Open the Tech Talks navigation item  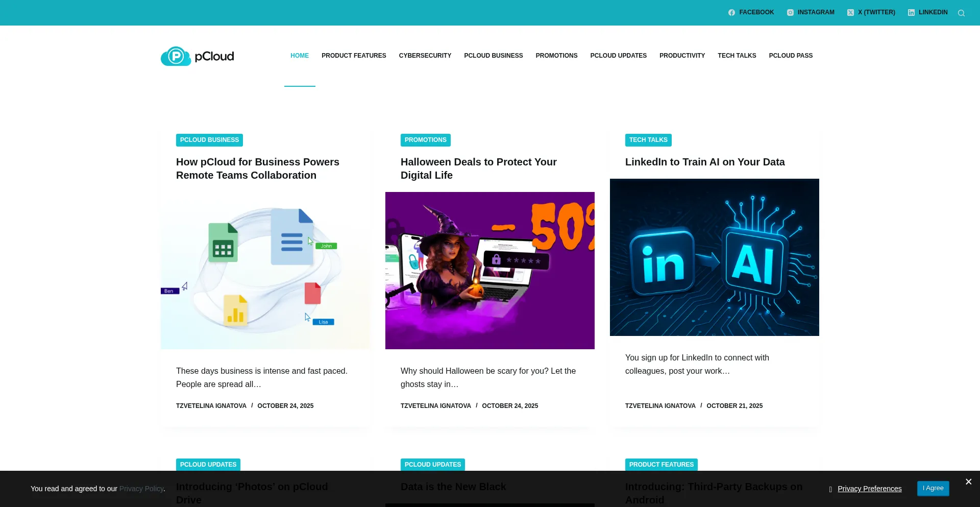(737, 56)
